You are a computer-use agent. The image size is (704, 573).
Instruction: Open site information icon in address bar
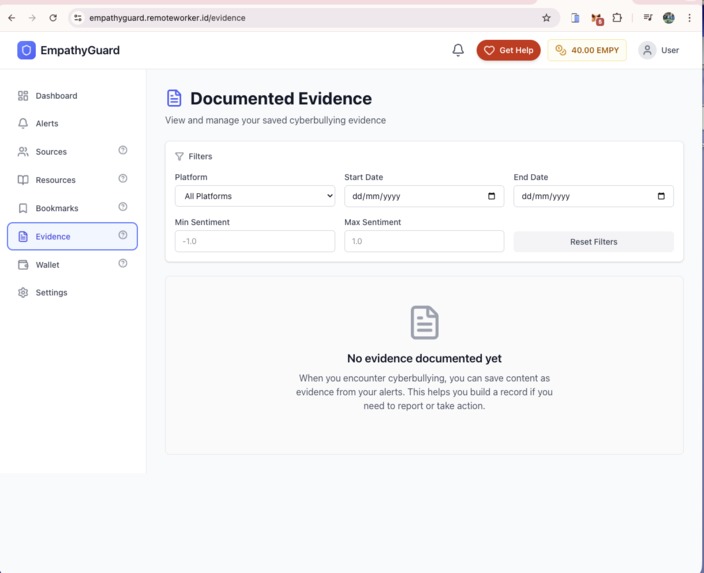pyautogui.click(x=78, y=18)
